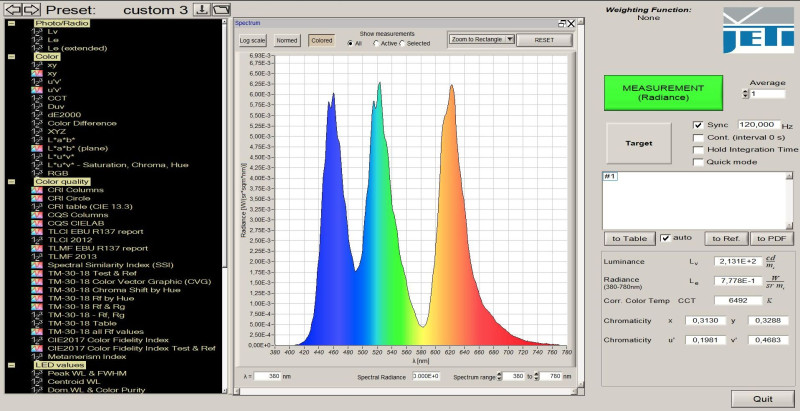Enable Hold Integration Time checkbox
The height and width of the screenshot is (411, 800).
698,150
